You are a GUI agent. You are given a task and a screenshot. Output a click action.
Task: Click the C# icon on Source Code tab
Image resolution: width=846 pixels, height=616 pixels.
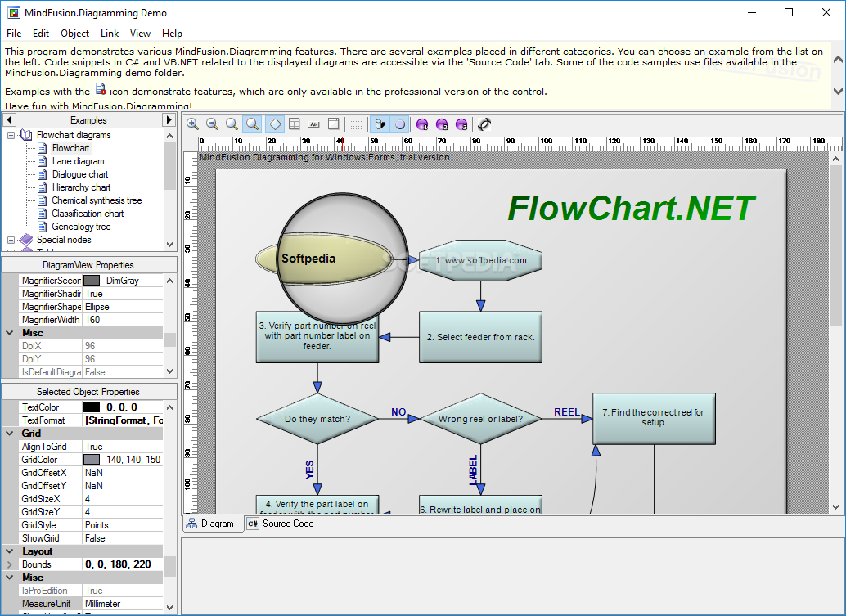(x=253, y=524)
